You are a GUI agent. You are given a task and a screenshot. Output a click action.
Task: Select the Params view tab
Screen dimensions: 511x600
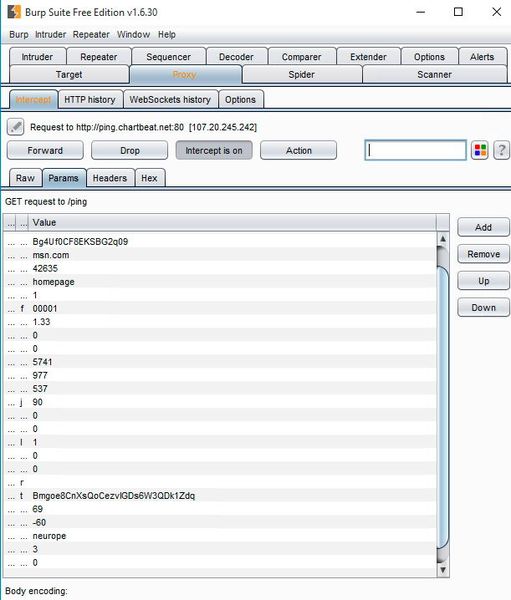coord(64,178)
